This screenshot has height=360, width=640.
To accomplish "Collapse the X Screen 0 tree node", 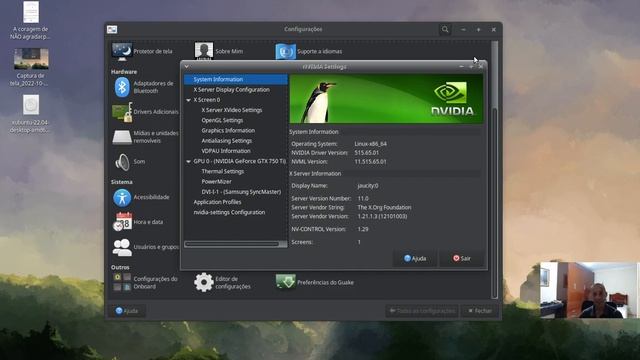I will (x=189, y=100).
